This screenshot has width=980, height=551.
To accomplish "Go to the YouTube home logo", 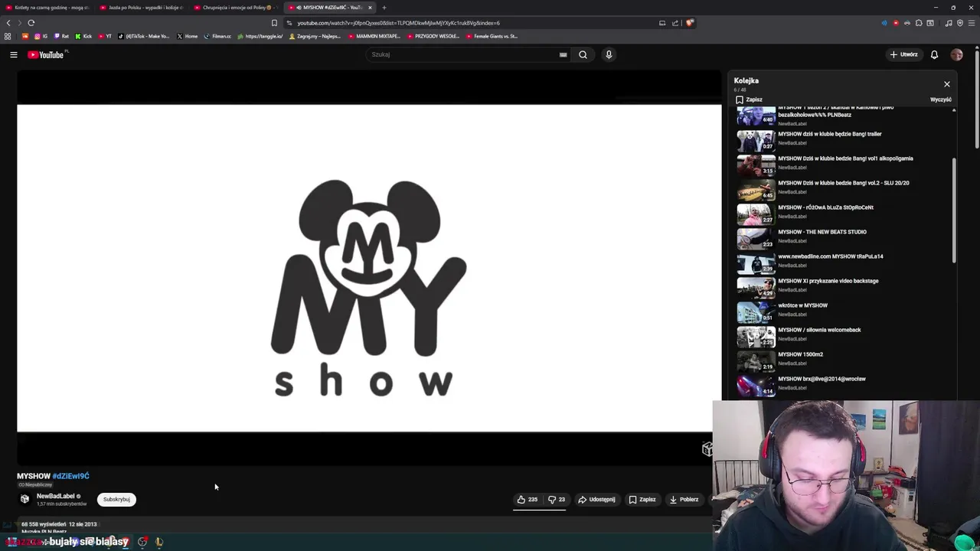I will (x=47, y=54).
